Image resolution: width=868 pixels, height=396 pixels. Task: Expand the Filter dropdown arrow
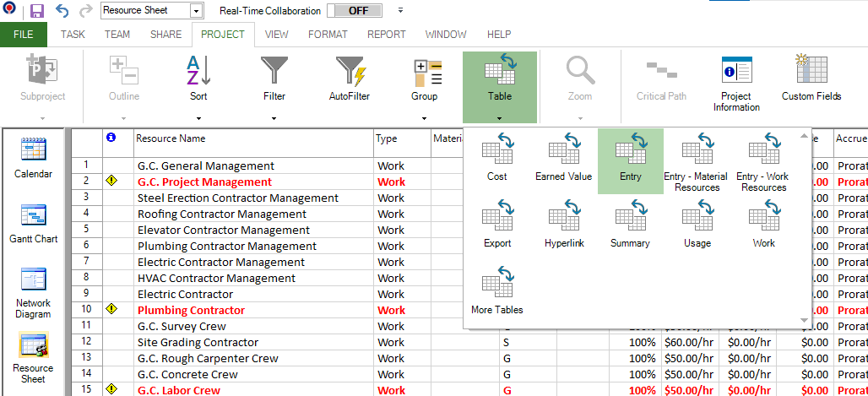point(274,118)
